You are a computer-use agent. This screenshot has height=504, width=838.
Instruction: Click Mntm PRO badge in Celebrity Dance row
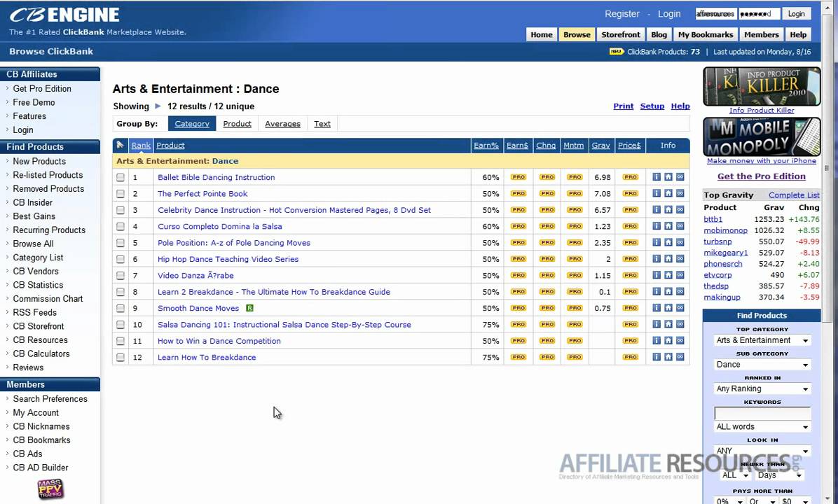tap(575, 210)
